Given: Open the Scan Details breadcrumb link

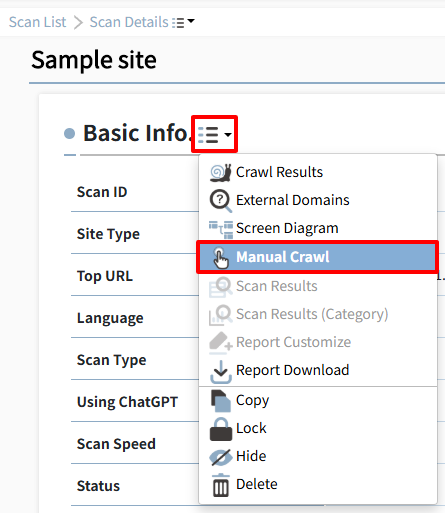Looking at the screenshot, I should [129, 22].
